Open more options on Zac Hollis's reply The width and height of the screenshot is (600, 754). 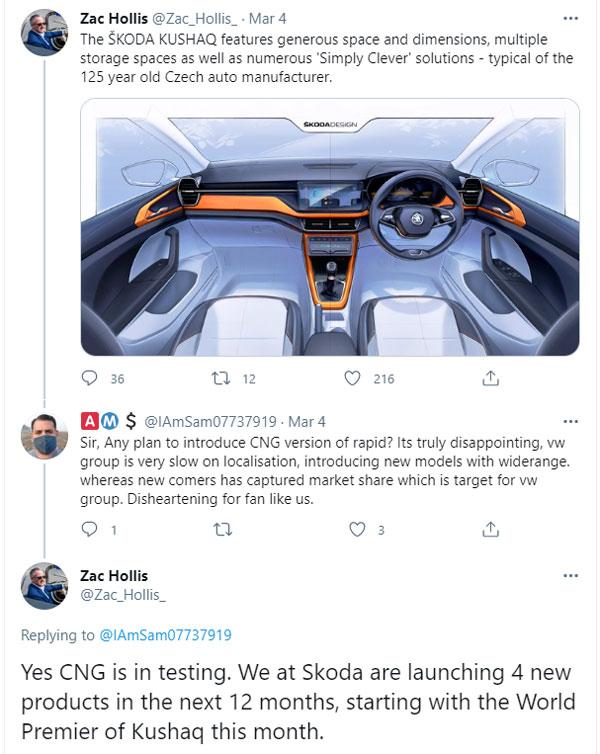tap(570, 577)
